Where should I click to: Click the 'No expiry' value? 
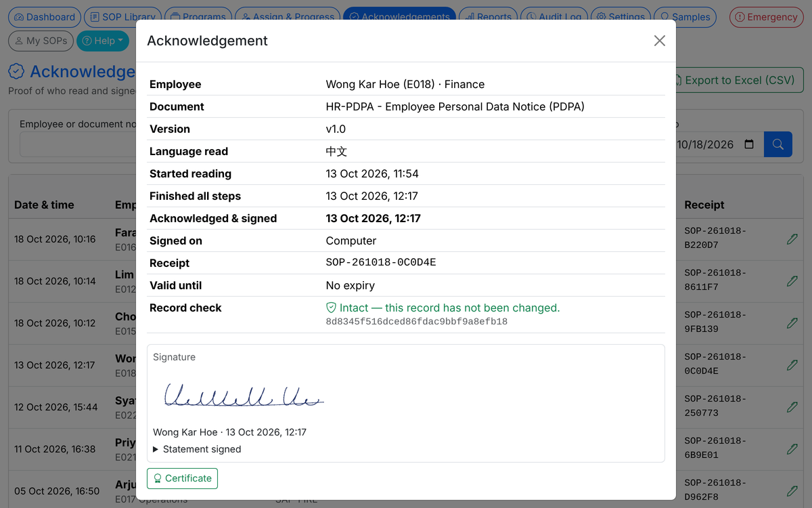pos(351,285)
